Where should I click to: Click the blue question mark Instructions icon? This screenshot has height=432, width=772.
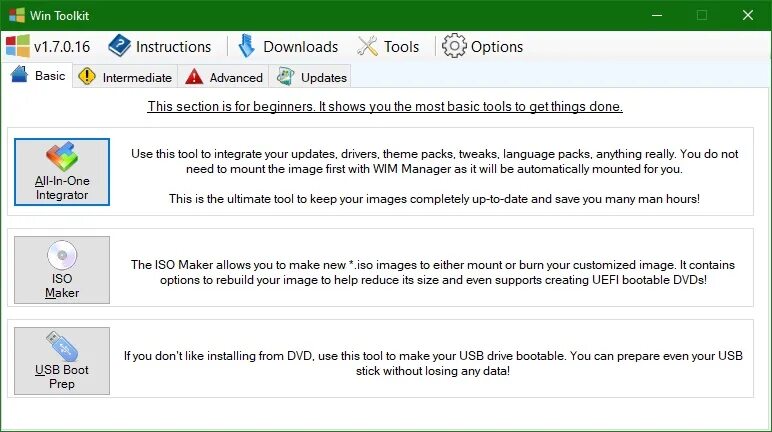point(119,46)
